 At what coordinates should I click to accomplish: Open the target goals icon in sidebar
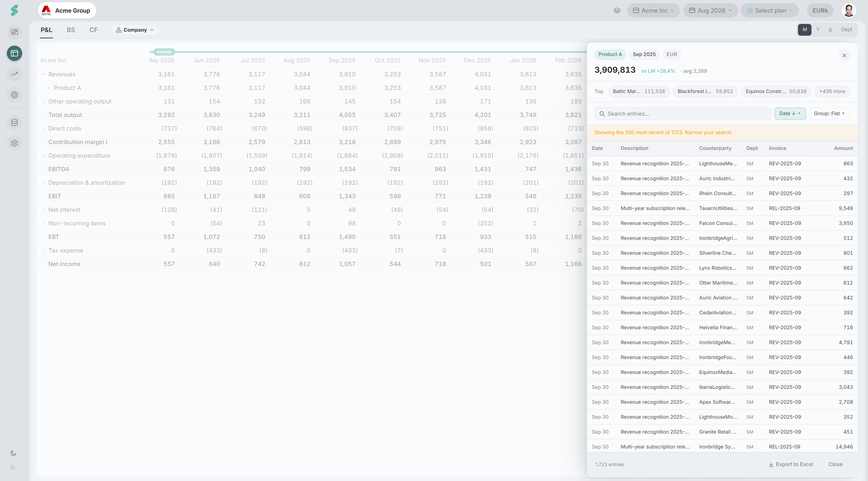[14, 95]
